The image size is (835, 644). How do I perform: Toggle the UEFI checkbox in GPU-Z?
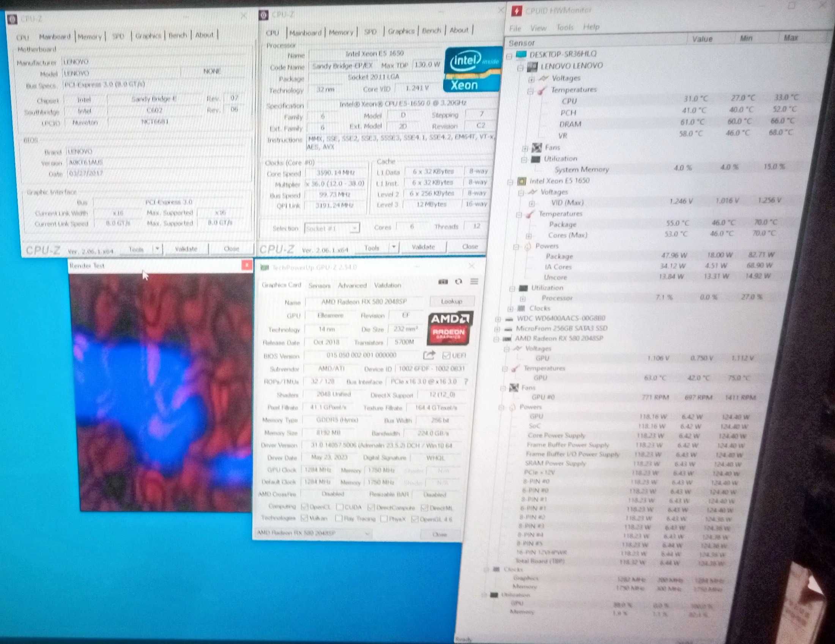coord(446,356)
